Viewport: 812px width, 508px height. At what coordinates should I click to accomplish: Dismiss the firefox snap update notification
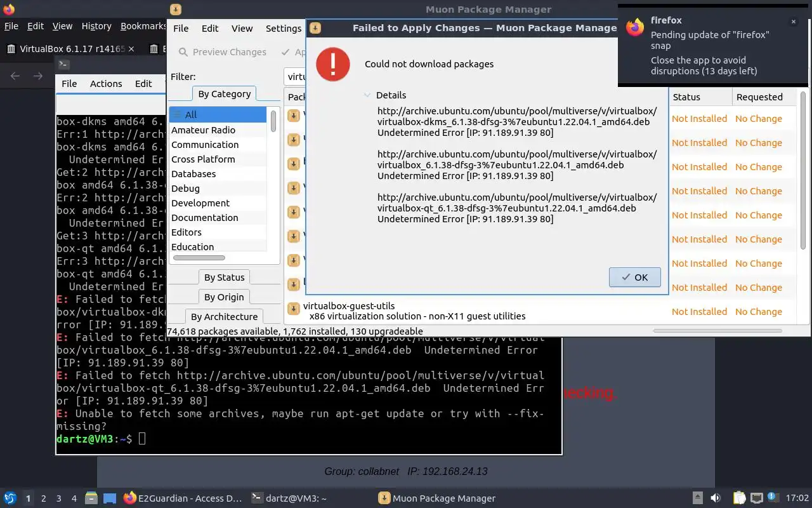coord(793,22)
